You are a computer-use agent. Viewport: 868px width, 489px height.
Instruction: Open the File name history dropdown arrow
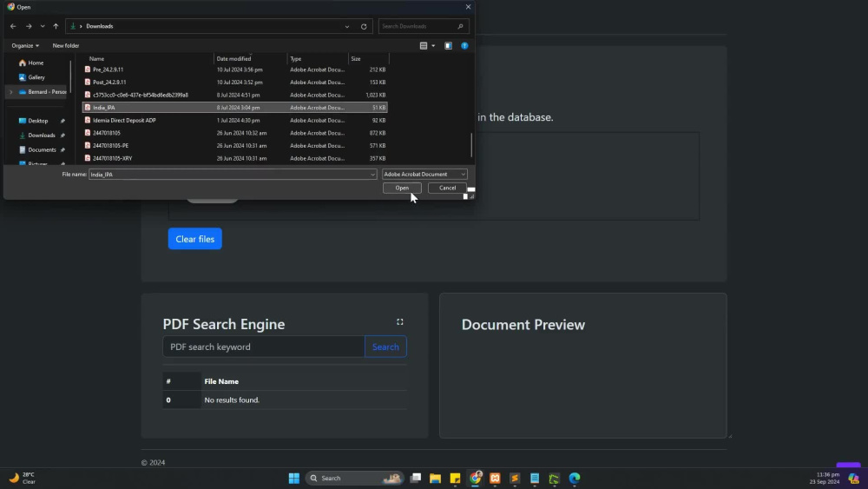(x=372, y=175)
